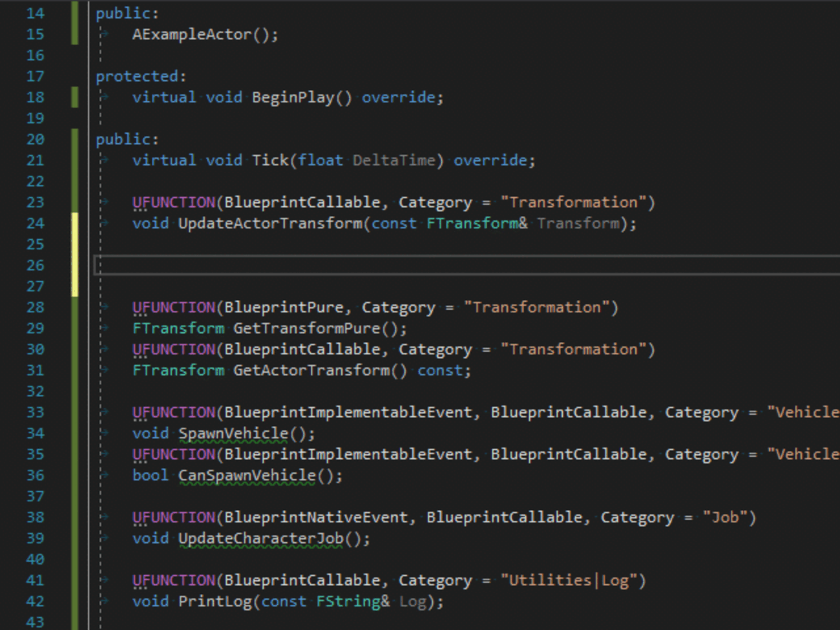Click the GetTransformPure function name
This screenshot has height=630, width=840.
coord(307,328)
